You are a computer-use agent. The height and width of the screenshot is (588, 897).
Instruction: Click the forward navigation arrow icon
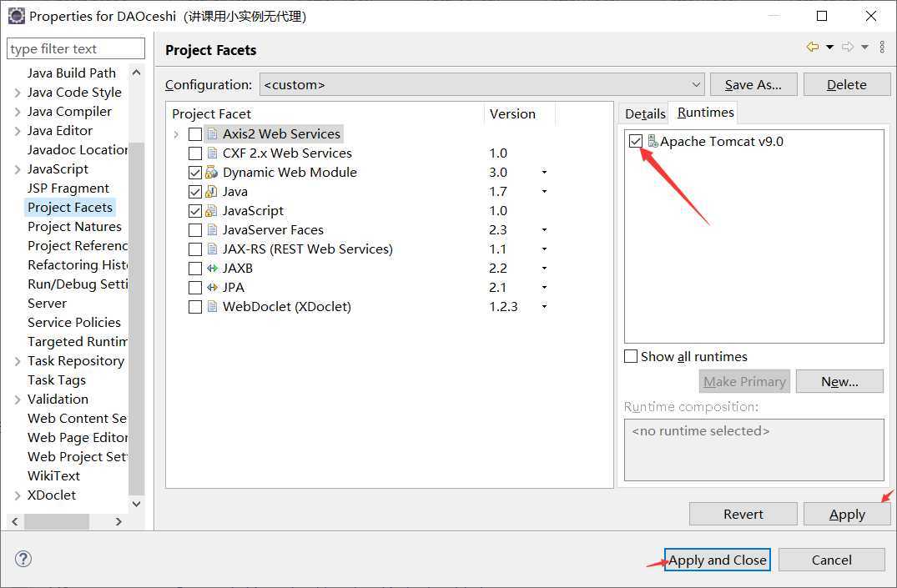point(848,47)
